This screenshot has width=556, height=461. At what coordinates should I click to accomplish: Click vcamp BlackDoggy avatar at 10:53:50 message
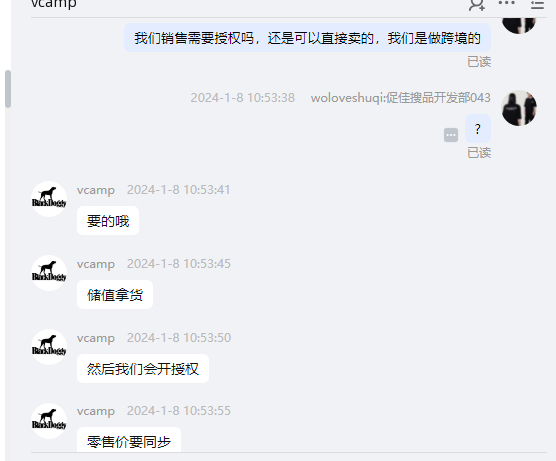click(49, 347)
